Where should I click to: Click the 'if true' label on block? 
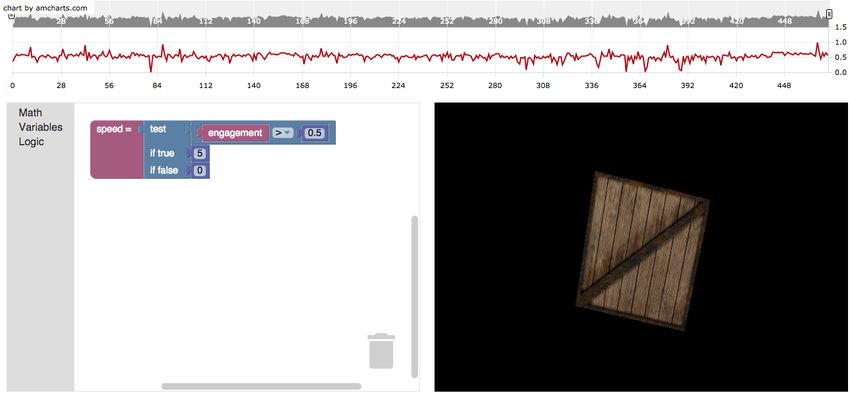click(162, 153)
